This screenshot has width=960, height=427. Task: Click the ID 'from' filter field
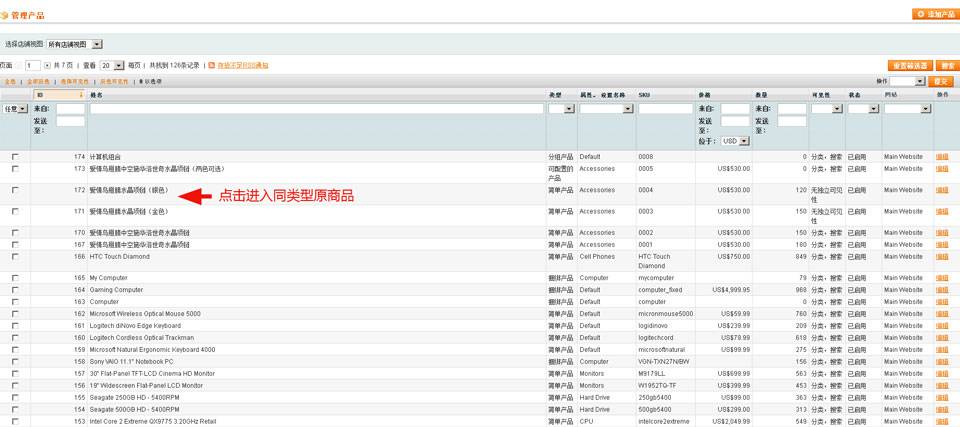(x=70, y=108)
